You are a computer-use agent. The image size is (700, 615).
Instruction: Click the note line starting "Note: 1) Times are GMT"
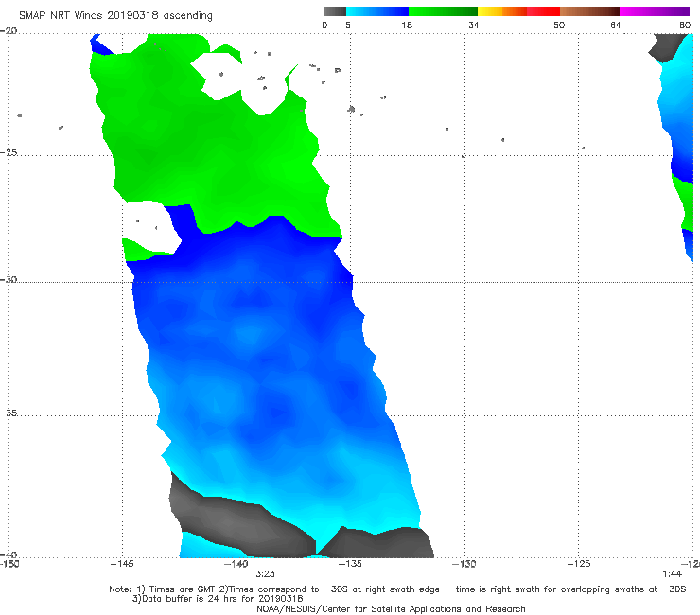tap(397, 589)
